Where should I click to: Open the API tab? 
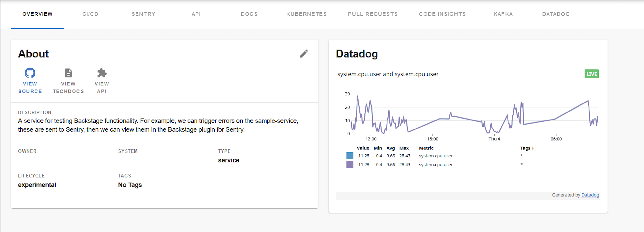[x=196, y=14]
